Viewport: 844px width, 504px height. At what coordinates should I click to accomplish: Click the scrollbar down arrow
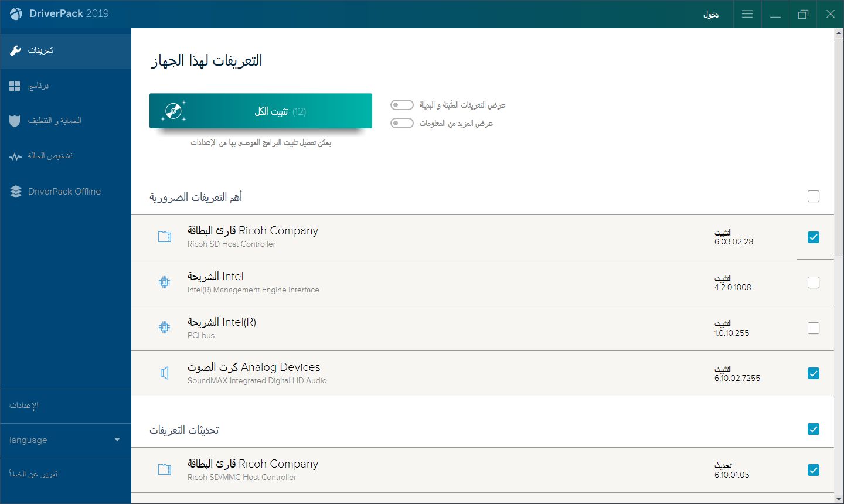839,498
